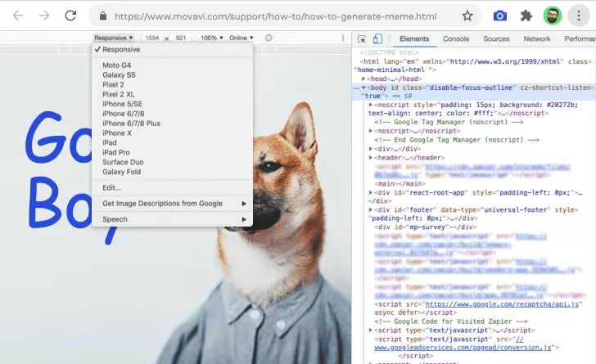Expand the second noscript node
The width and height of the screenshot is (596, 364).
(371, 131)
